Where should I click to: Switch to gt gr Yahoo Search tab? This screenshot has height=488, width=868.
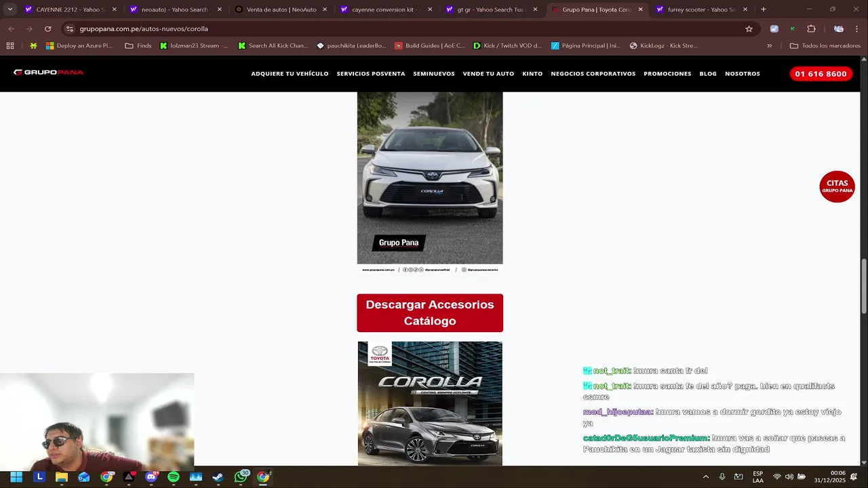click(x=491, y=9)
